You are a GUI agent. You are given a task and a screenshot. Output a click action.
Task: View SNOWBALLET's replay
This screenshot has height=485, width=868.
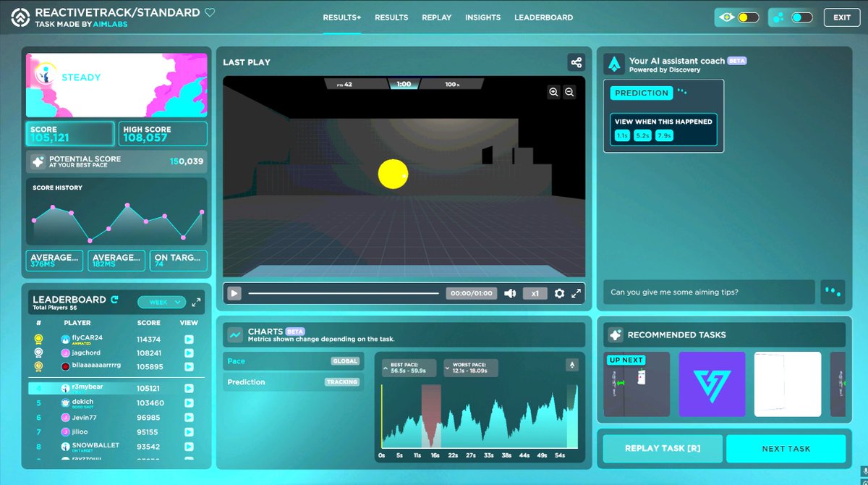coord(189,447)
